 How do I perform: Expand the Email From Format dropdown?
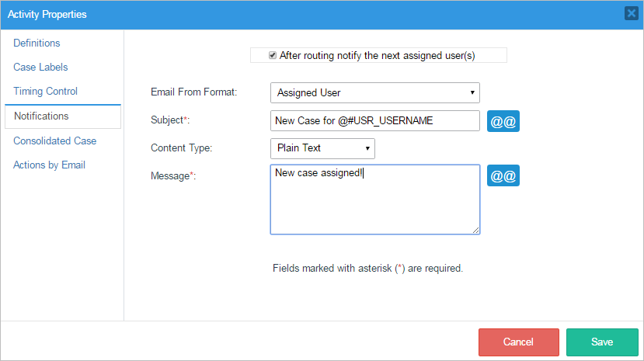pos(374,93)
